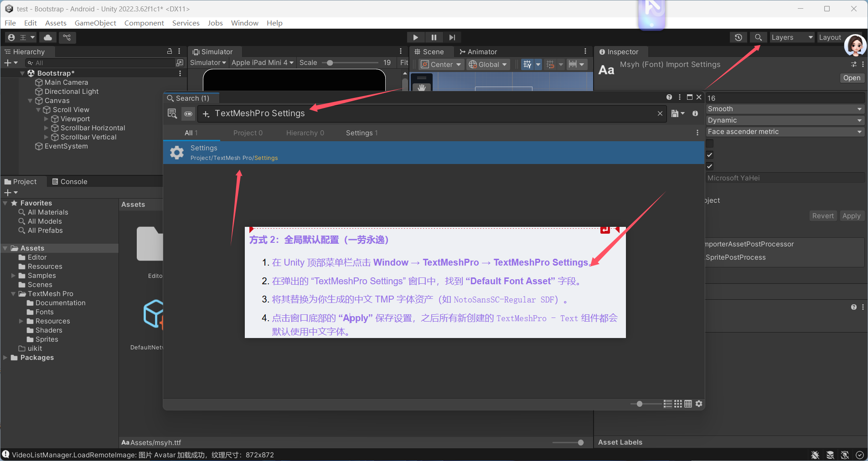The height and width of the screenshot is (461, 868).
Task: Open Undo History clock icon
Action: (x=739, y=37)
